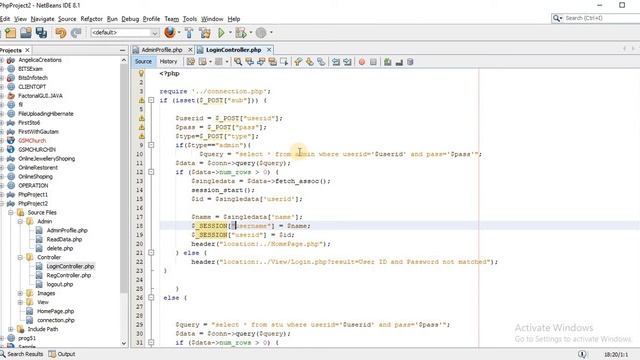Select connection.php in project tree

tap(56, 320)
